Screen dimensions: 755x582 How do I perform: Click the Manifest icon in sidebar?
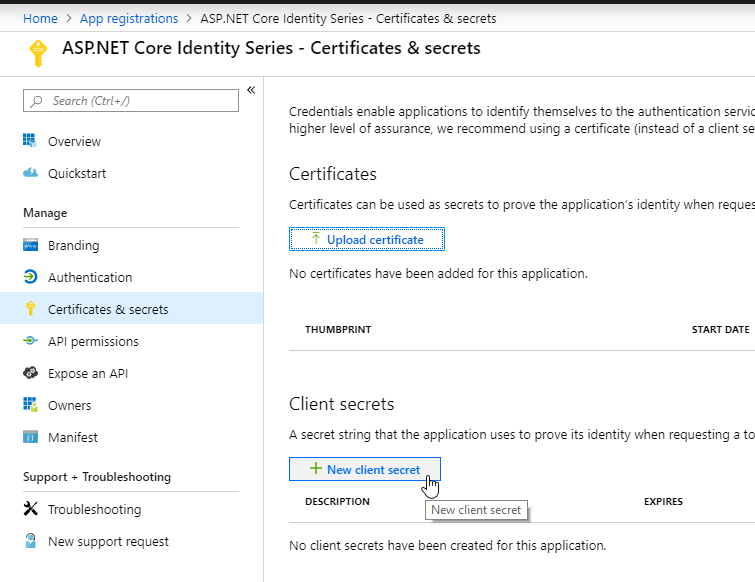(x=30, y=437)
